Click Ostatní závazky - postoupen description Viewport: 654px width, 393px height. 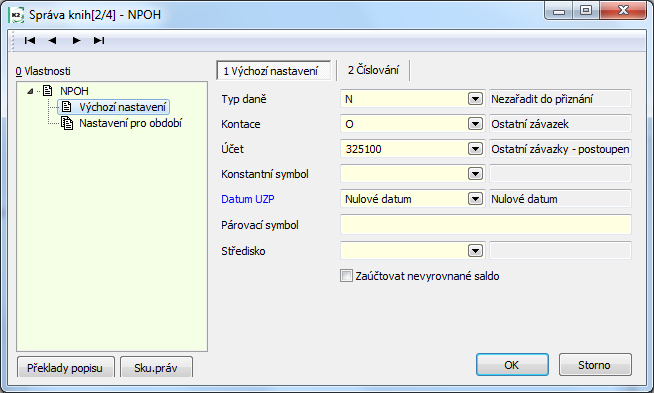[x=560, y=149]
